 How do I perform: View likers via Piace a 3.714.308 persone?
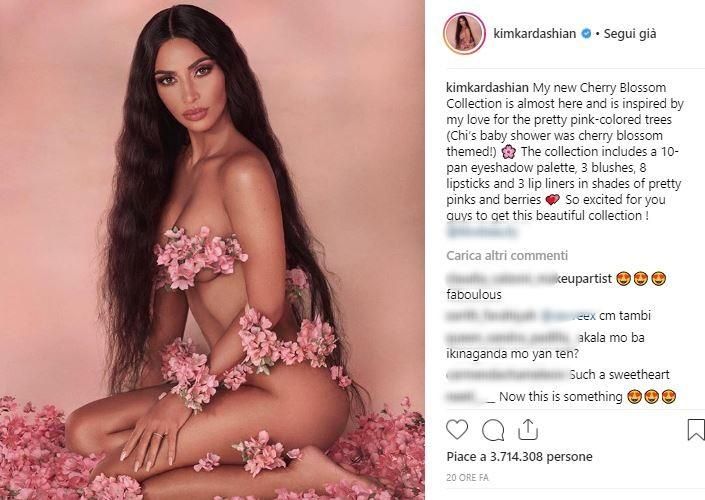tap(519, 457)
